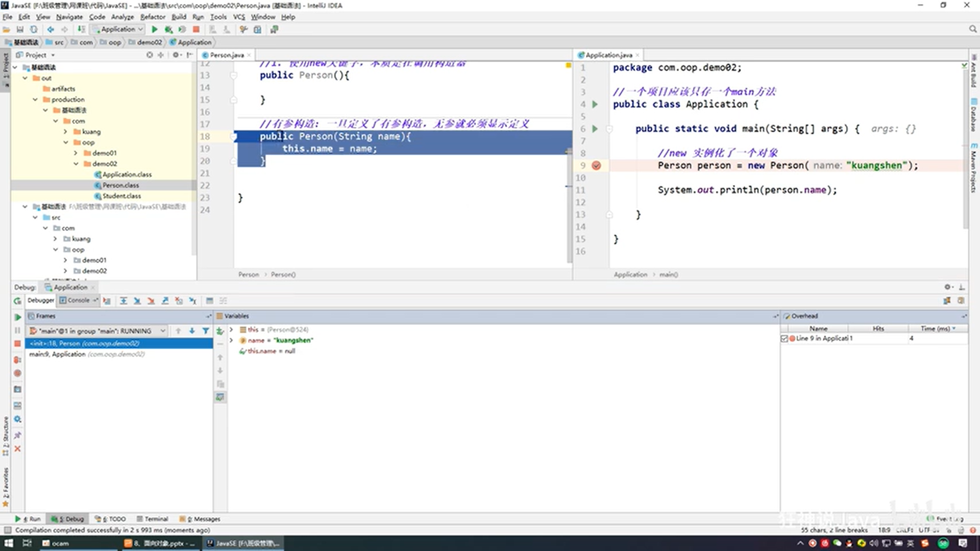This screenshot has height=551, width=980.
Task: Click the Step Over debug icon
Action: point(124,301)
